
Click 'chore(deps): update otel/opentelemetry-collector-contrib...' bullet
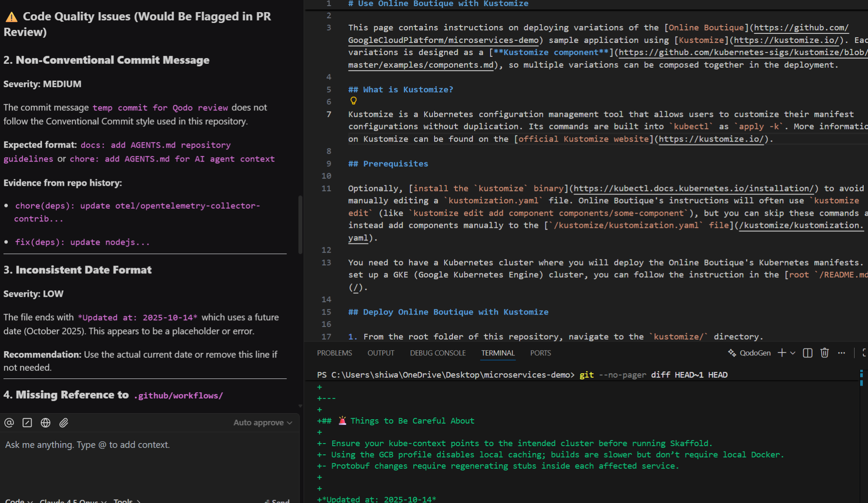pos(137,212)
